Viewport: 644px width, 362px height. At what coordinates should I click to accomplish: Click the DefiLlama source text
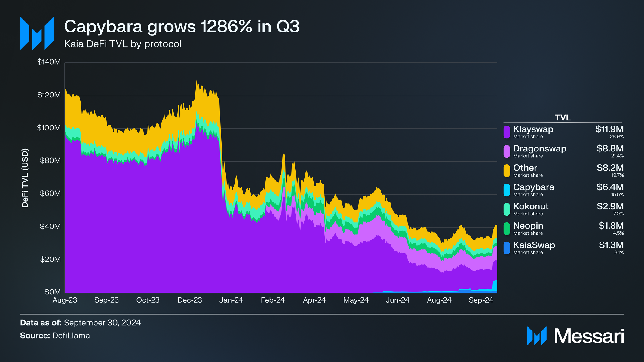[x=71, y=336]
